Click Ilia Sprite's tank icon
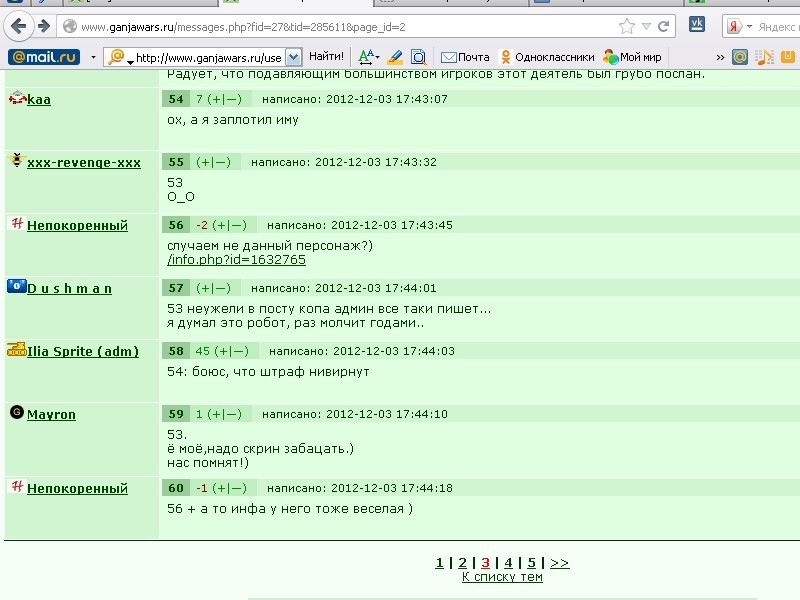The image size is (800, 600). point(16,349)
